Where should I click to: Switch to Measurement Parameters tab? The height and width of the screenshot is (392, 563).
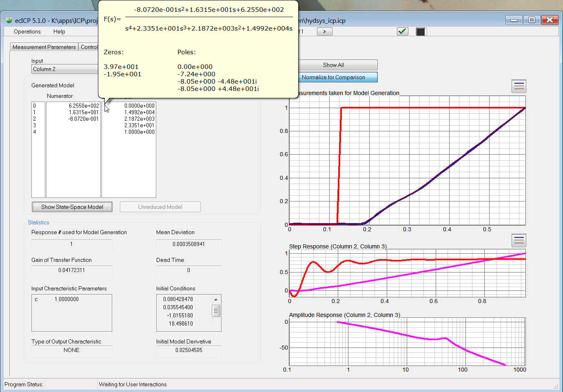click(x=44, y=47)
